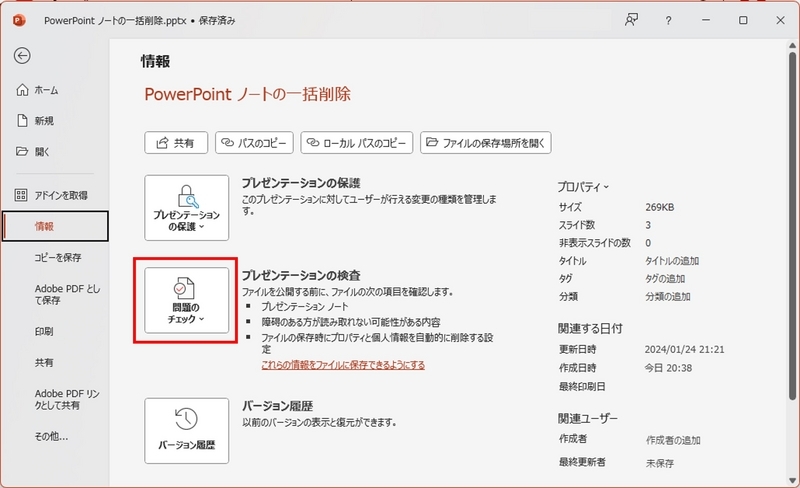
Task: Expand the プロパティ dropdown
Action: pyautogui.click(x=583, y=187)
